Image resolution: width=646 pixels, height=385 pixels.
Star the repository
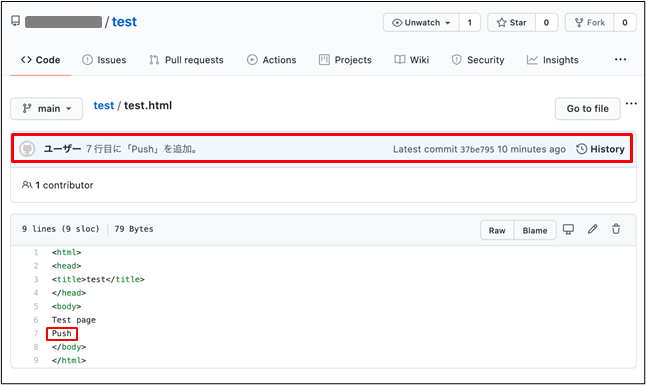tap(512, 23)
